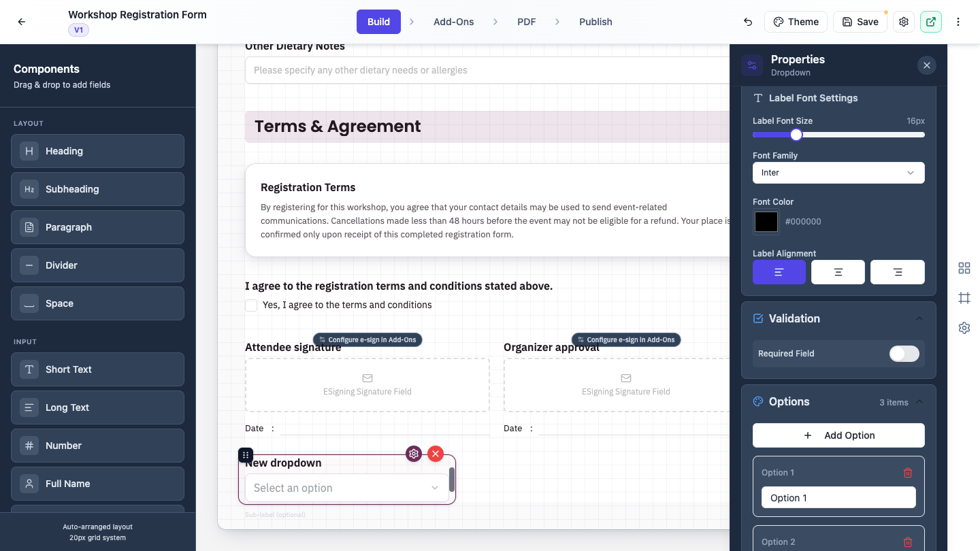The image size is (980, 551).
Task: Click the green external preview icon
Action: tap(931, 22)
